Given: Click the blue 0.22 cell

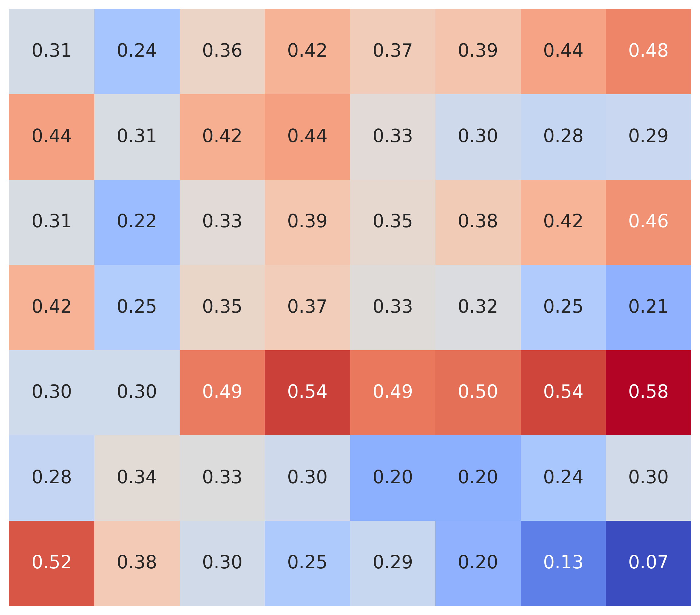Looking at the screenshot, I should [x=137, y=221].
